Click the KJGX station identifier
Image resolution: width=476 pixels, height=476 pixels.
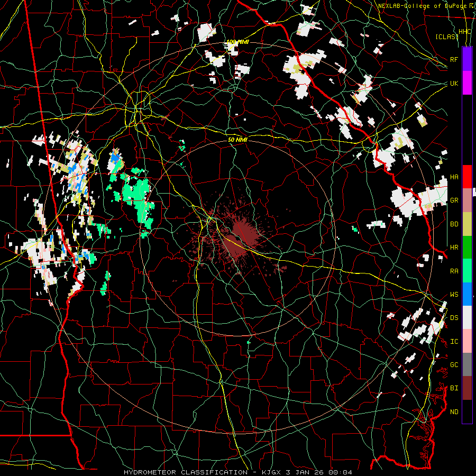click(x=272, y=472)
